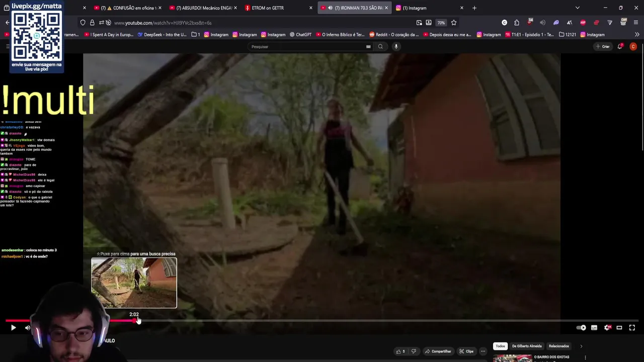Seek on the video progress bar
Viewport: 644px width, 362px height.
tap(322, 320)
